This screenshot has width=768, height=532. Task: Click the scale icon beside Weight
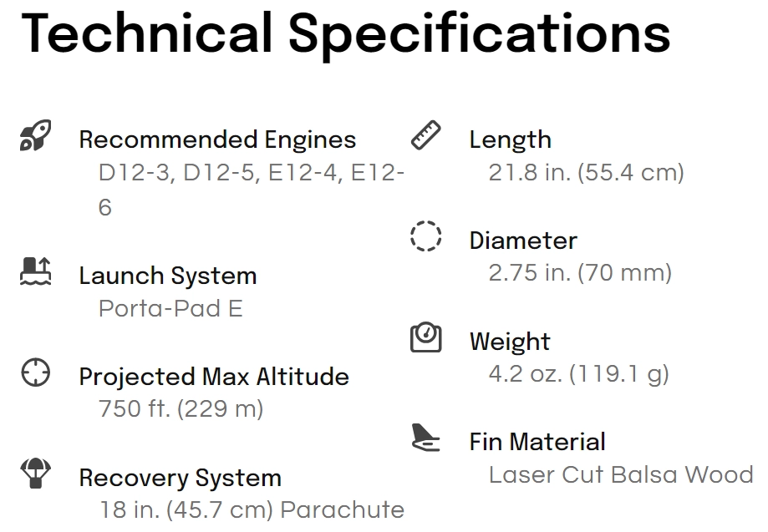tap(425, 337)
